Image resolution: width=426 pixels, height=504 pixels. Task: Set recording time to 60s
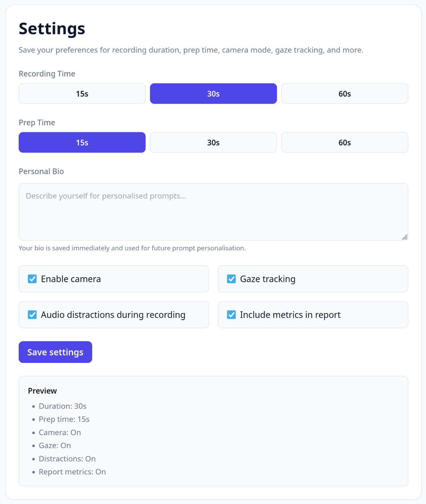[x=345, y=94]
